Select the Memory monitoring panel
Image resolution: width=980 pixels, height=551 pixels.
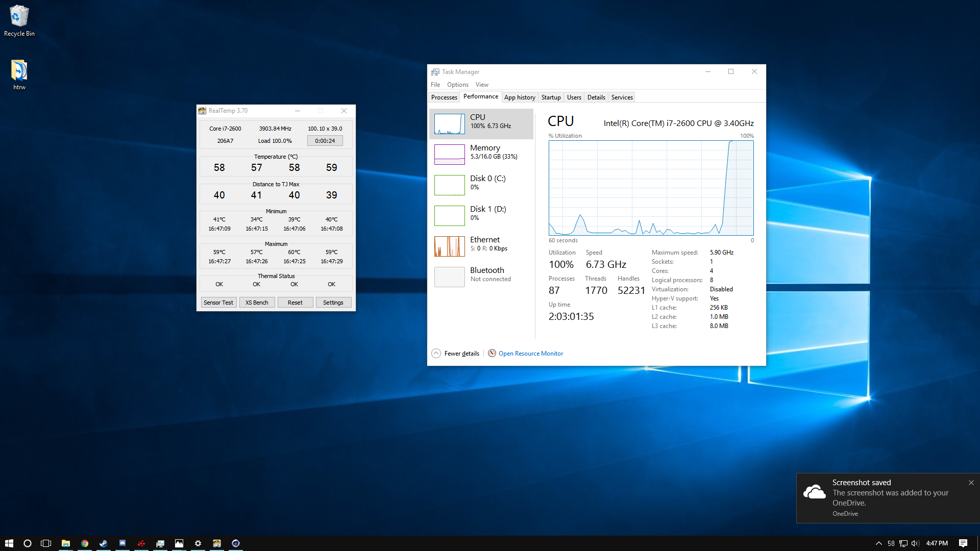pos(480,153)
